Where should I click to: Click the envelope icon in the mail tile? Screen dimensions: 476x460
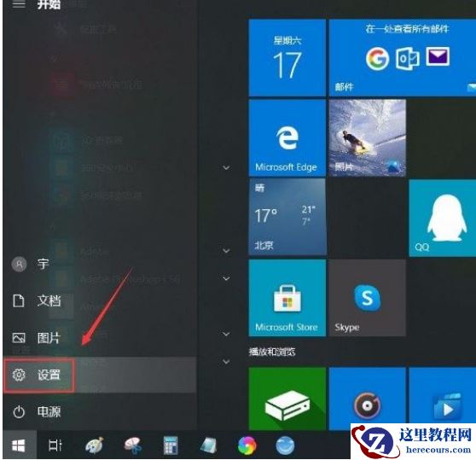coord(438,56)
